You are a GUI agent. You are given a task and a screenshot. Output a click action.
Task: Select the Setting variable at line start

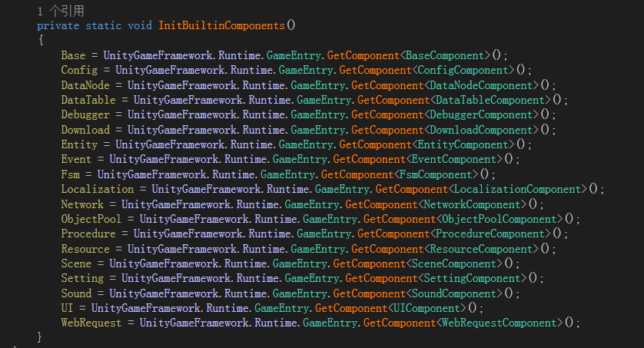(82, 278)
